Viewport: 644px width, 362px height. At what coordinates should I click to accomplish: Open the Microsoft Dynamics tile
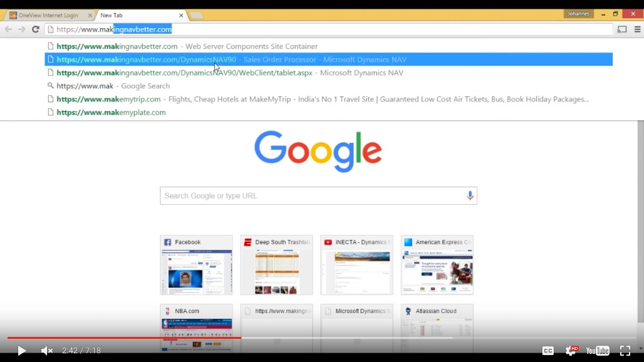[x=357, y=328]
